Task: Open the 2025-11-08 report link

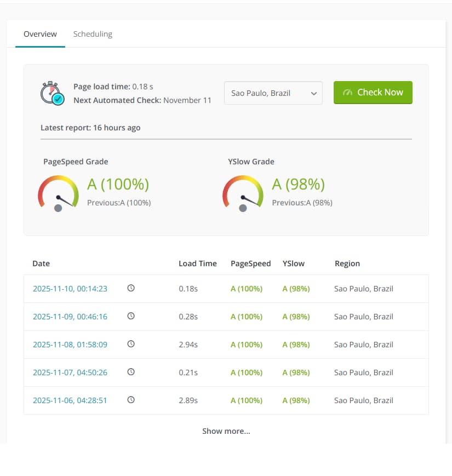Action: 70,344
